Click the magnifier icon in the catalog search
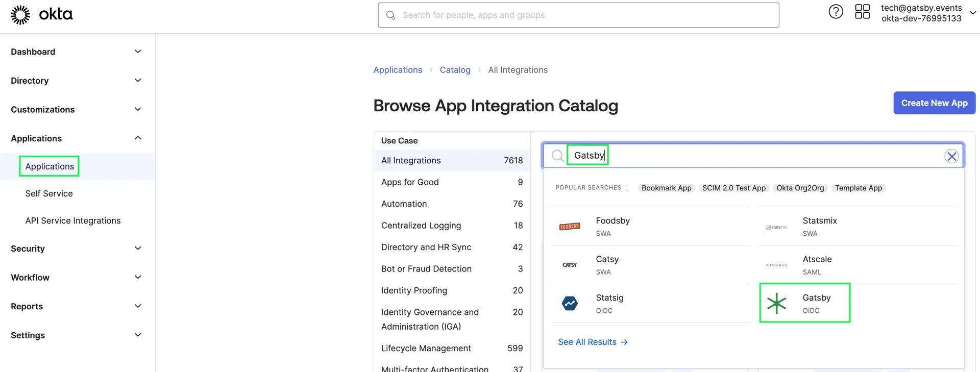Image resolution: width=980 pixels, height=372 pixels. point(557,156)
